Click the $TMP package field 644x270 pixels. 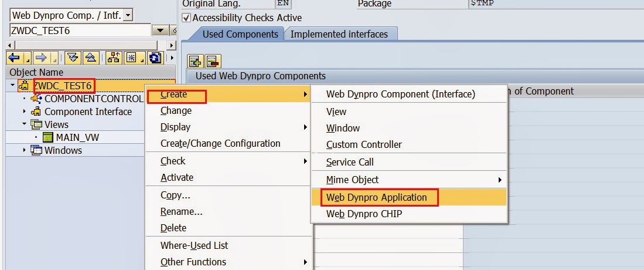556,4
